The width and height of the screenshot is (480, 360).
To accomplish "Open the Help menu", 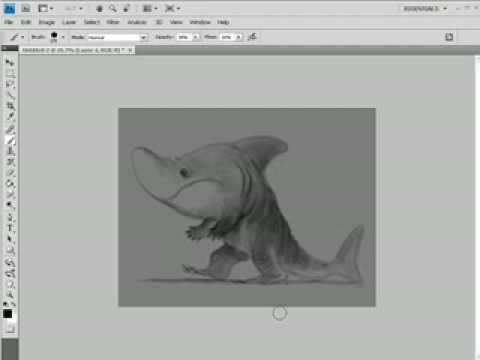I will 223,22.
